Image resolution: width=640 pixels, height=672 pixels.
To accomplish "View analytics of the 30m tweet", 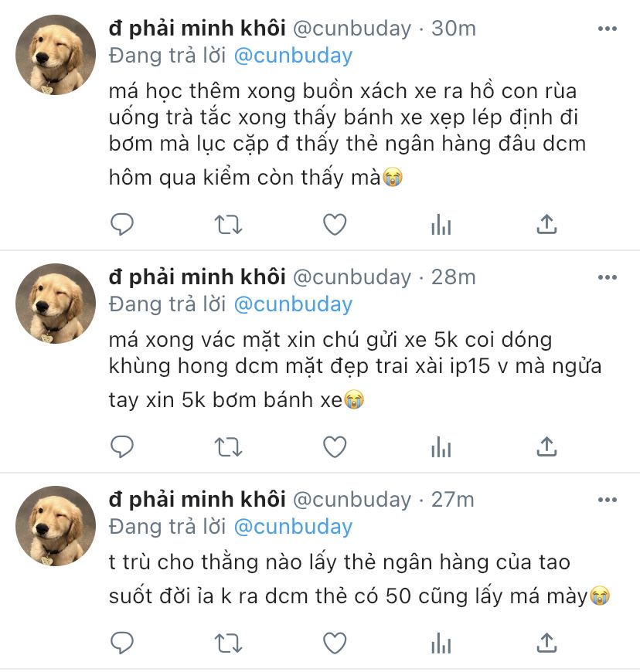I will [441, 225].
